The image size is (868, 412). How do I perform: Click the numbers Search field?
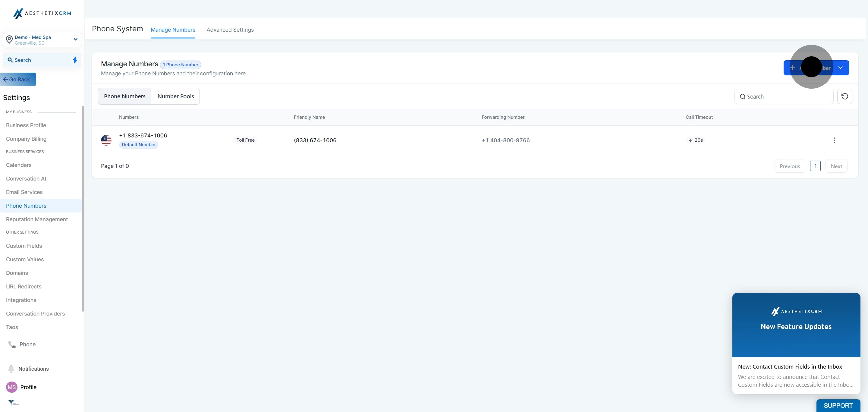pyautogui.click(x=784, y=97)
